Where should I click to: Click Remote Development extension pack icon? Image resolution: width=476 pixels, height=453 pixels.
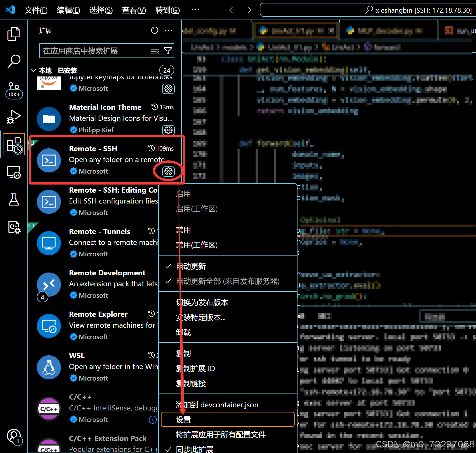pos(49,285)
